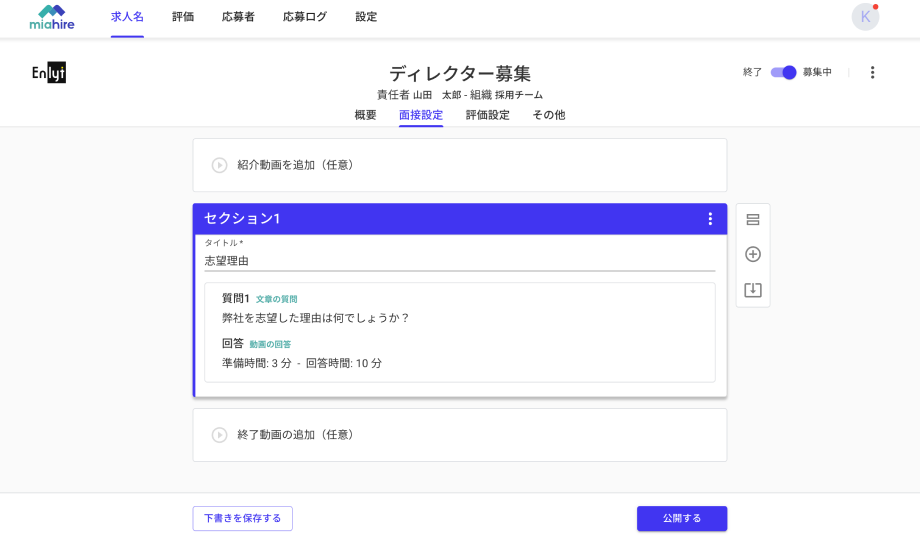Click the plus circle add question icon
The image size is (920, 540).
click(x=753, y=254)
